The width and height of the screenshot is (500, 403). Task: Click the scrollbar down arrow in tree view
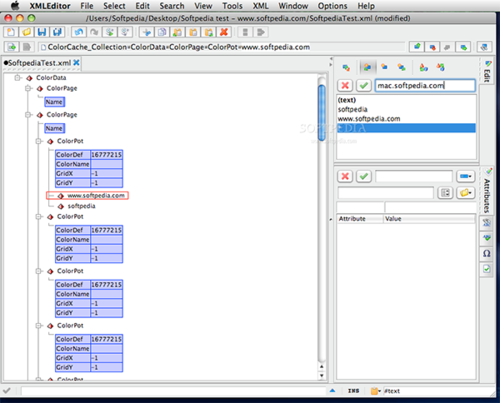click(322, 375)
